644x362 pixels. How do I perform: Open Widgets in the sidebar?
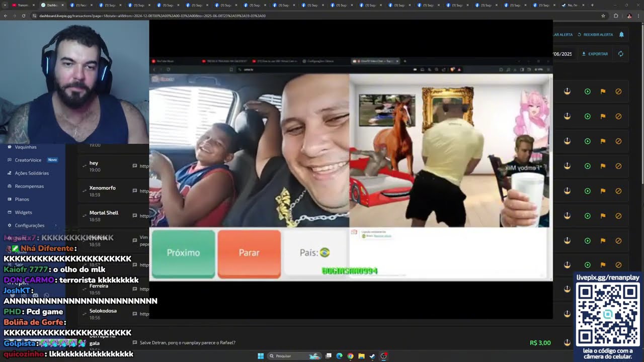tap(23, 212)
